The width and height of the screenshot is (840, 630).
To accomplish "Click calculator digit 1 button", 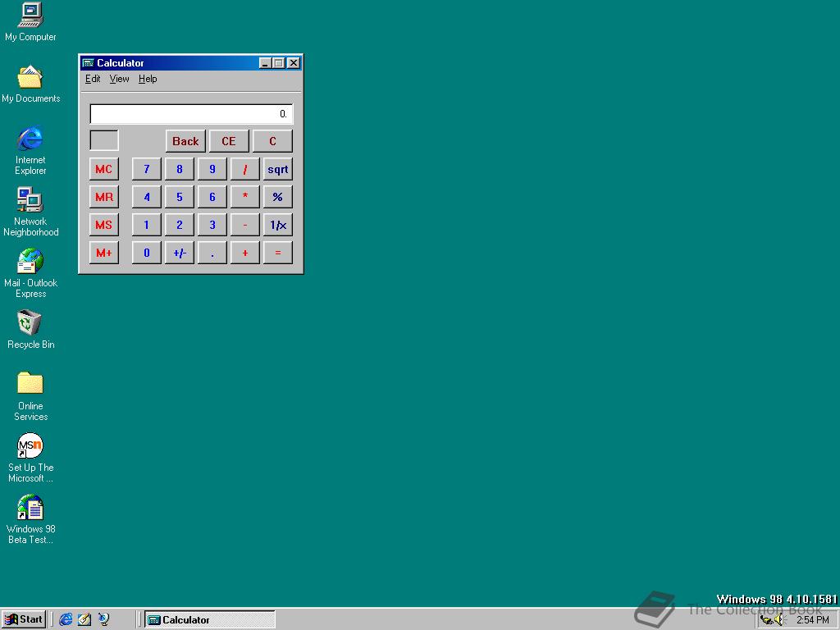I will 147,225.
